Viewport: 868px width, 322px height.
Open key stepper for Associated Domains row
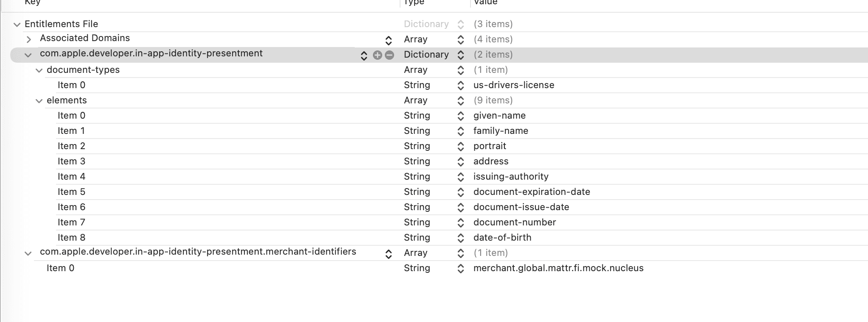point(388,40)
